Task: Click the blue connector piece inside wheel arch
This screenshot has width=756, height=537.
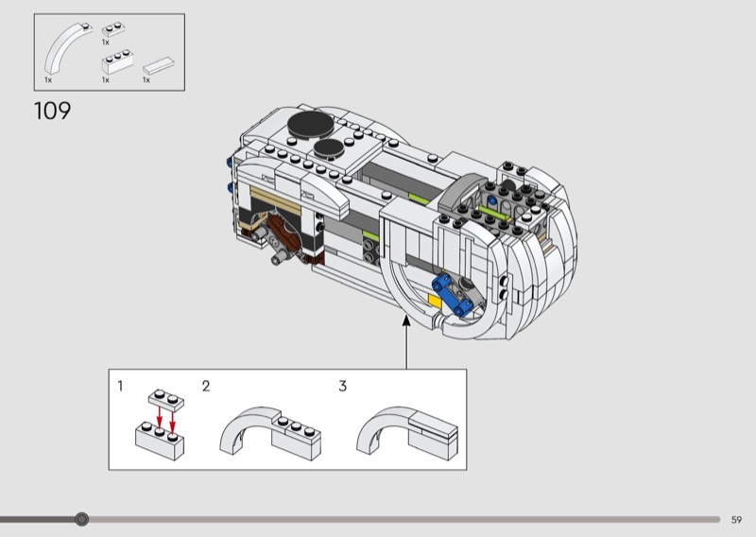Action: click(x=442, y=286)
